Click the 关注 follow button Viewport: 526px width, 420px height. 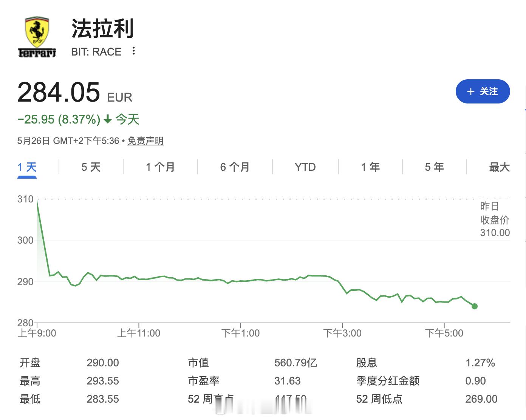[483, 91]
